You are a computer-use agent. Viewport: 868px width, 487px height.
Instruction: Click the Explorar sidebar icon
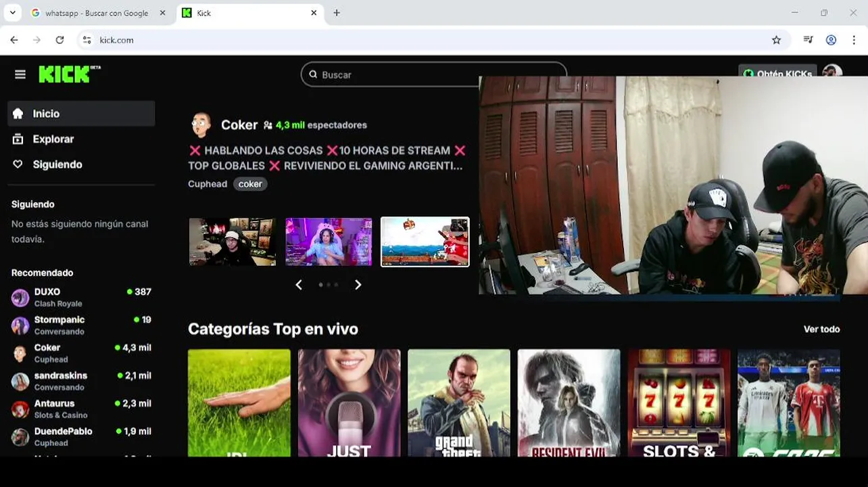point(18,139)
